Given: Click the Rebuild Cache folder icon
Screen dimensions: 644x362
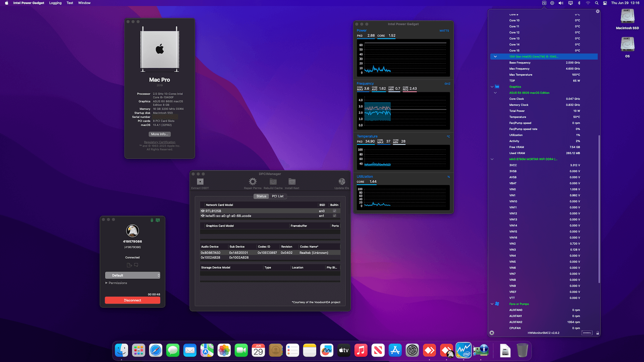Looking at the screenshot, I should pos(273,182).
